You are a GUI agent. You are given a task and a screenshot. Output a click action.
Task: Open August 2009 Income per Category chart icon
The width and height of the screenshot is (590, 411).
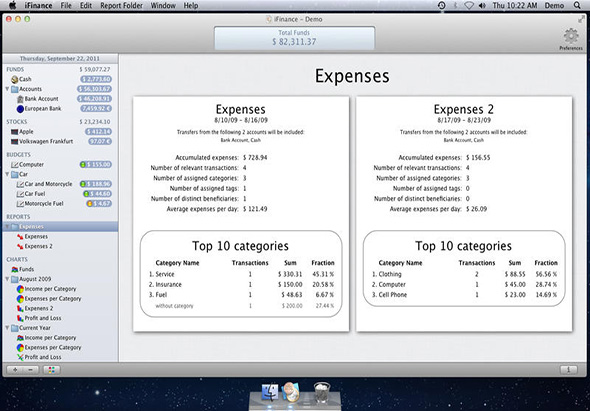click(x=20, y=289)
